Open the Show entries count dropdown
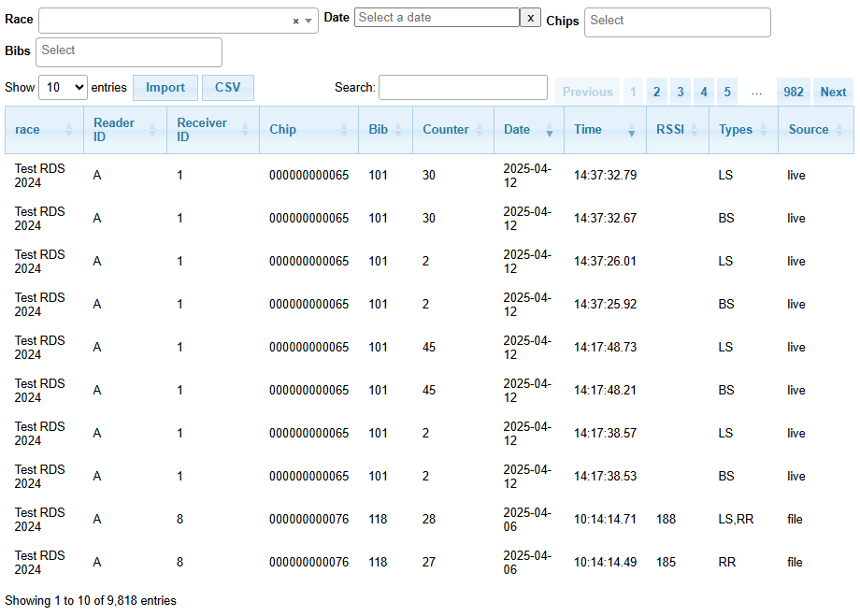 tap(63, 88)
